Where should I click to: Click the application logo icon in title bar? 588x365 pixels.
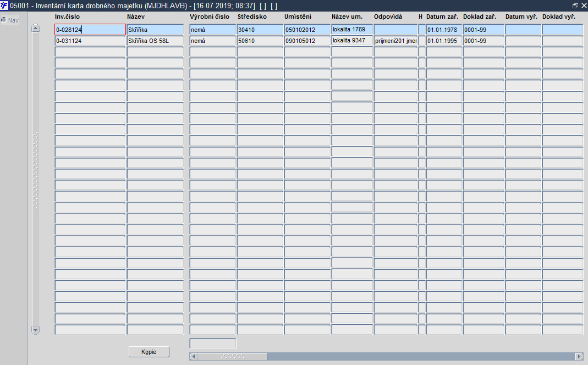[x=4, y=6]
